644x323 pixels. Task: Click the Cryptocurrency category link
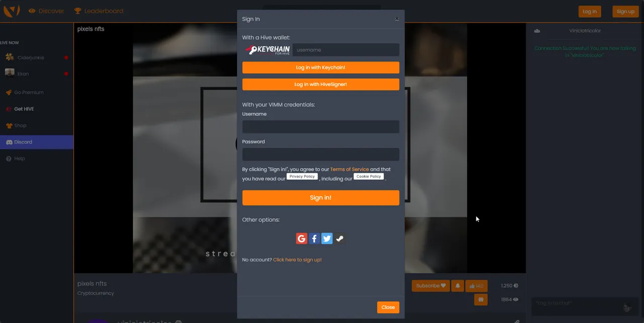96,293
